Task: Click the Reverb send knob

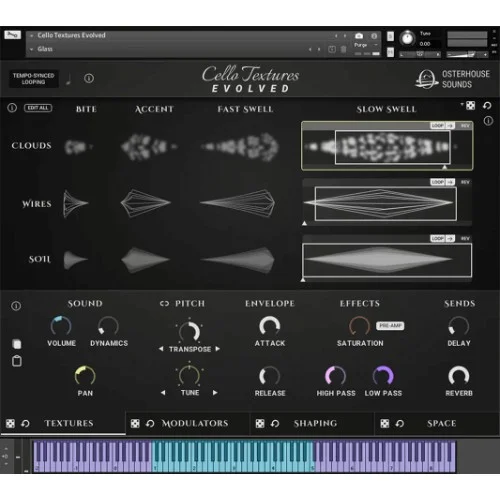Action: tap(459, 376)
